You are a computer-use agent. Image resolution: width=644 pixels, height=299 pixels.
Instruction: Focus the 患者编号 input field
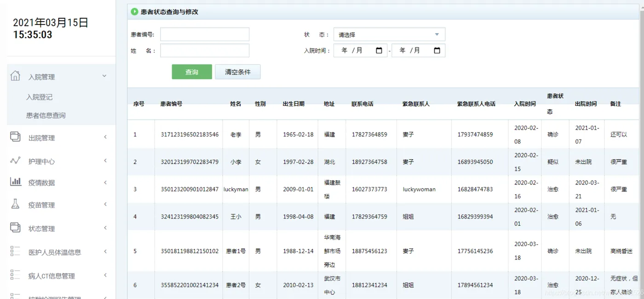205,34
